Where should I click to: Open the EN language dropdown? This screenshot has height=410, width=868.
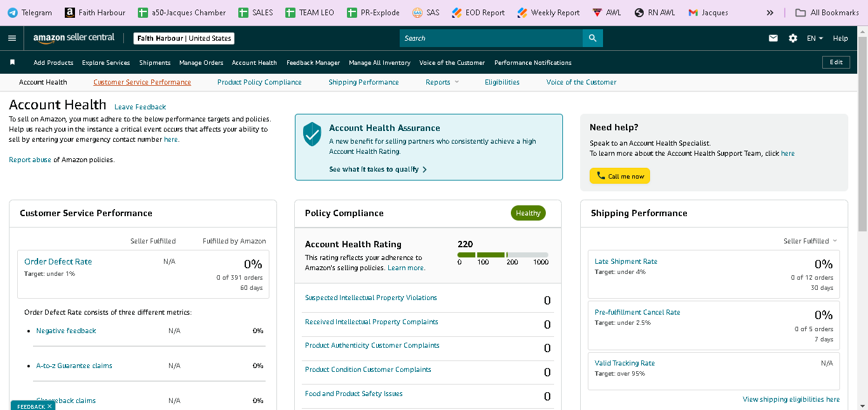coord(815,38)
